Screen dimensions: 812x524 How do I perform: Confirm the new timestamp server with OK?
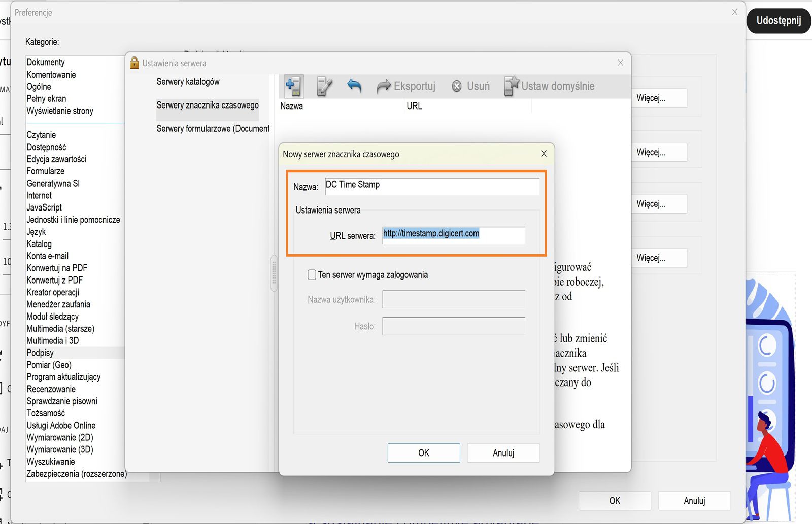point(424,453)
